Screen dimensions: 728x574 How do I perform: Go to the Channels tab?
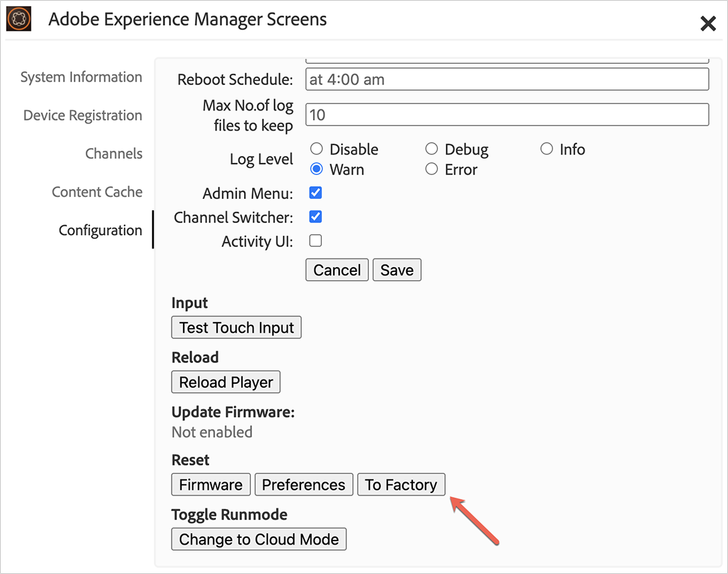point(114,153)
